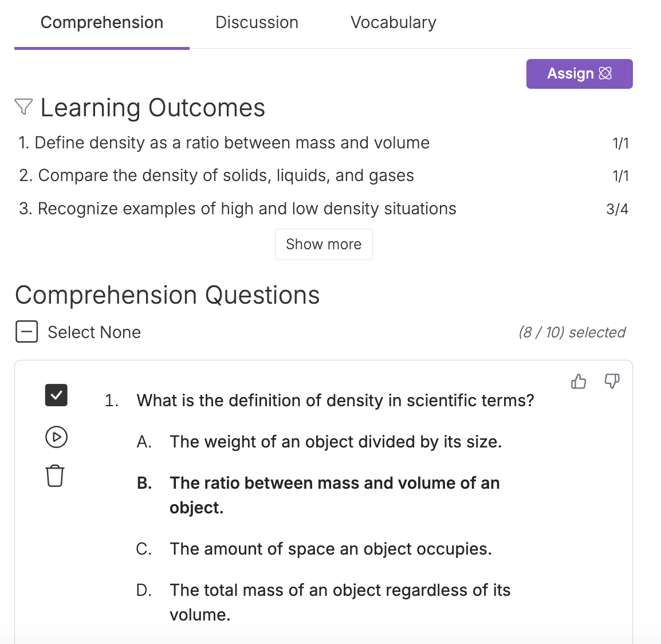Collapse selection using the minus box
This screenshot has width=661, height=644.
coord(26,331)
